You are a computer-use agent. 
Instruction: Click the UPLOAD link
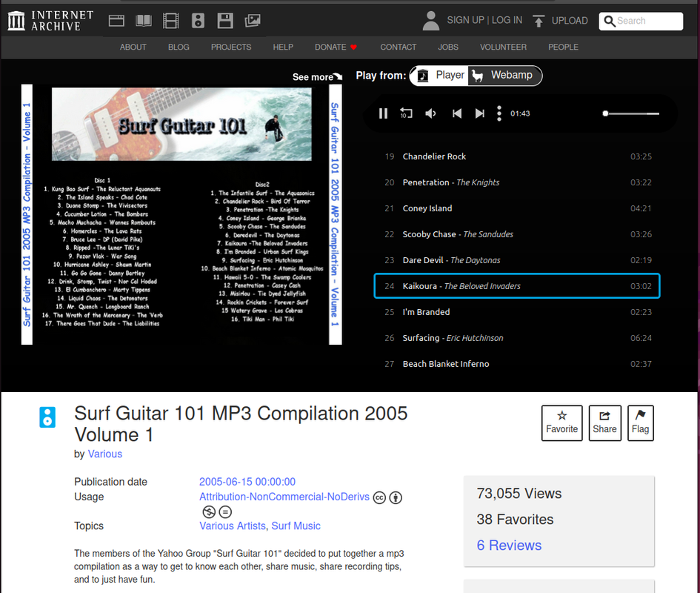(570, 21)
